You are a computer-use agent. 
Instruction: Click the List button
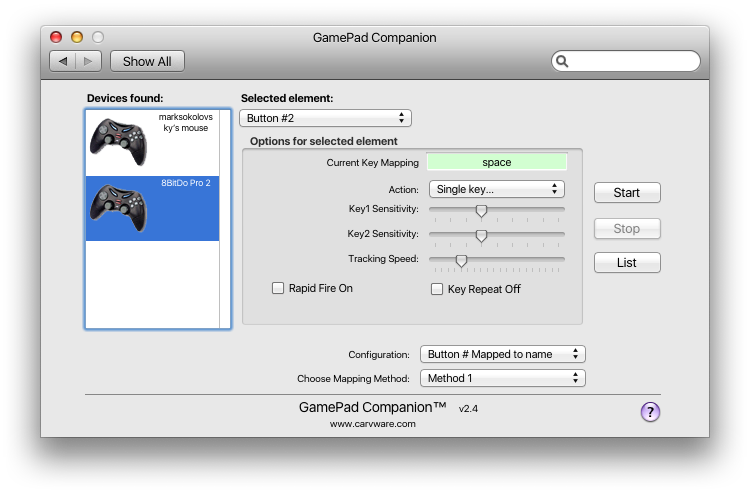coord(627,263)
